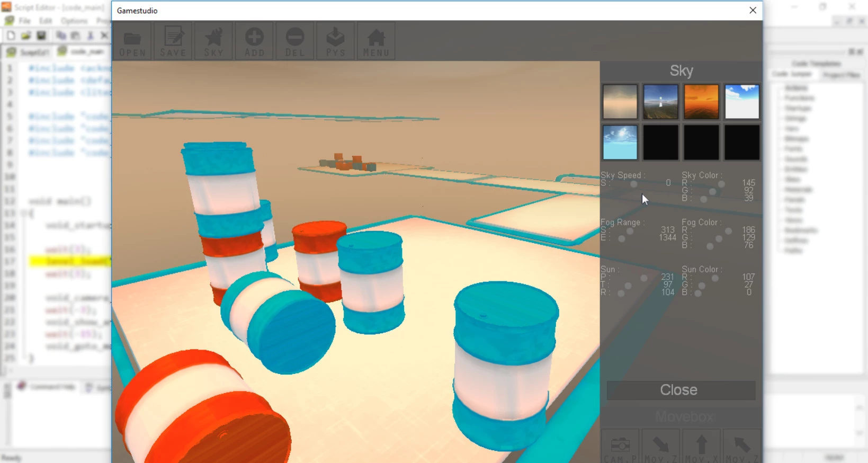Select the hazy beige sky thumbnail

click(x=620, y=102)
